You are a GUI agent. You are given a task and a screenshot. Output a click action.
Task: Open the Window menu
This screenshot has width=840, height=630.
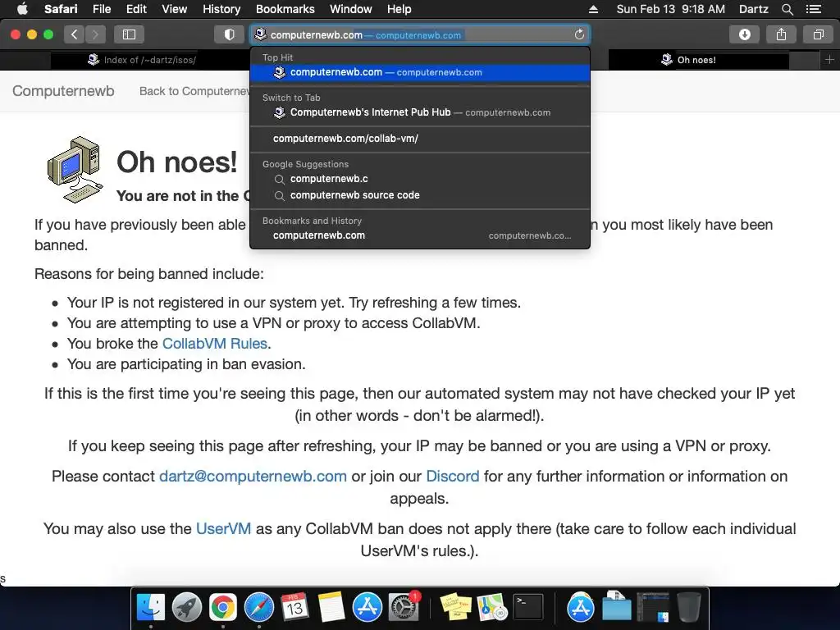(350, 9)
